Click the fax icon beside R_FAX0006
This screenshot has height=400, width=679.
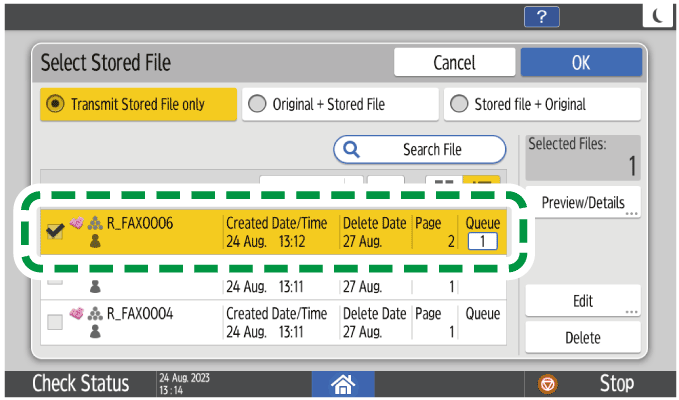pyautogui.click(x=76, y=223)
